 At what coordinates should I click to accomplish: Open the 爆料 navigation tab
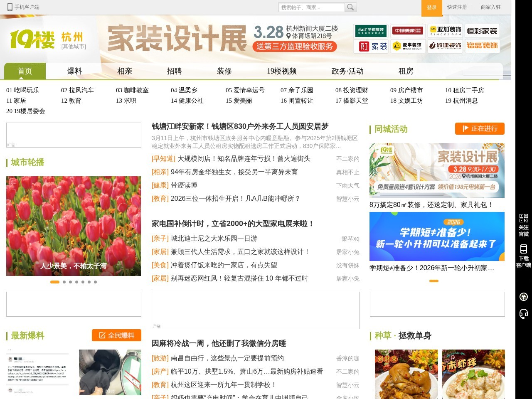coord(75,71)
